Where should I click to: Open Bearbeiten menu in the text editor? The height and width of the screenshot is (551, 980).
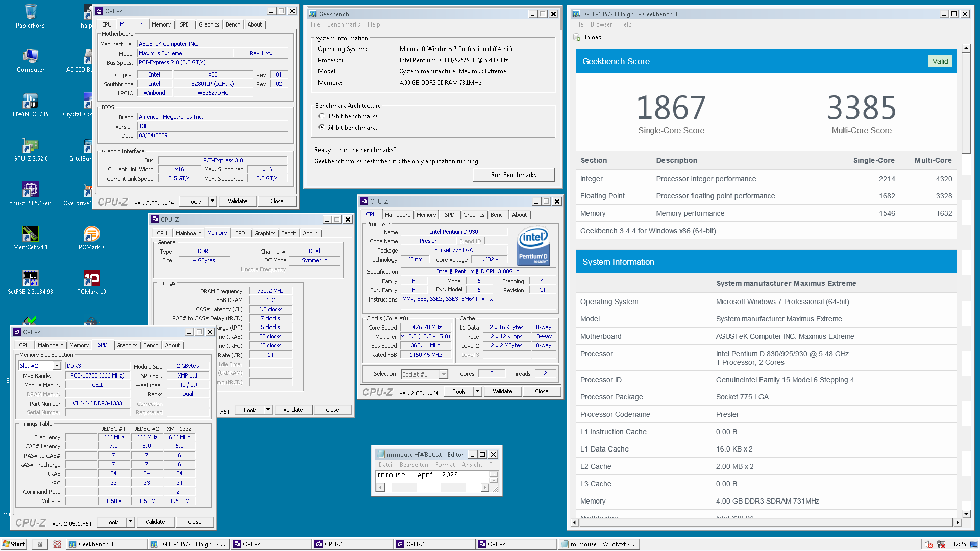(413, 465)
